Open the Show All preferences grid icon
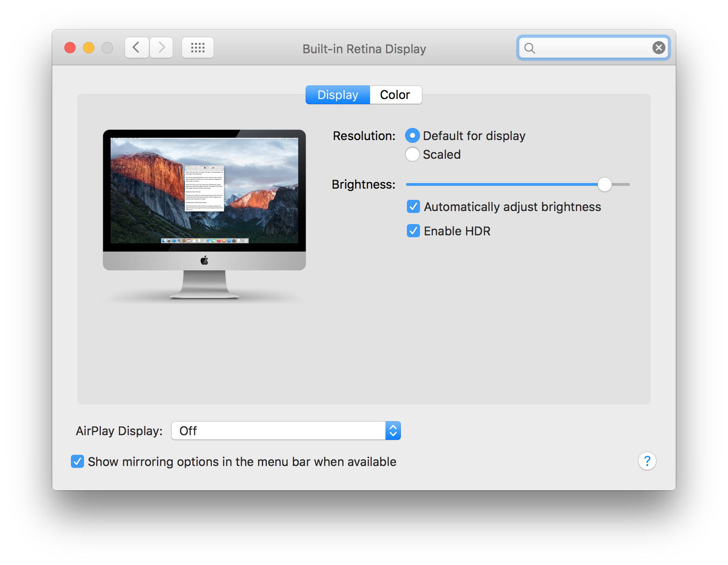This screenshot has height=565, width=728. coord(197,47)
